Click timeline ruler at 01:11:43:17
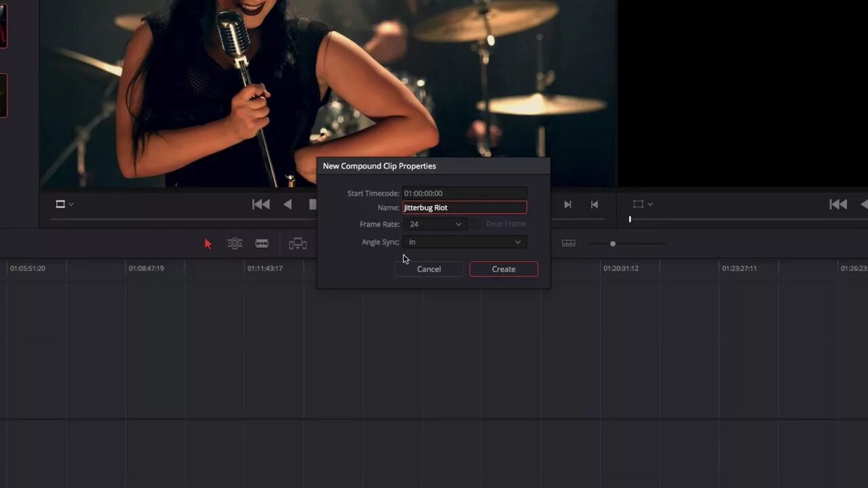868x488 pixels. [265, 268]
